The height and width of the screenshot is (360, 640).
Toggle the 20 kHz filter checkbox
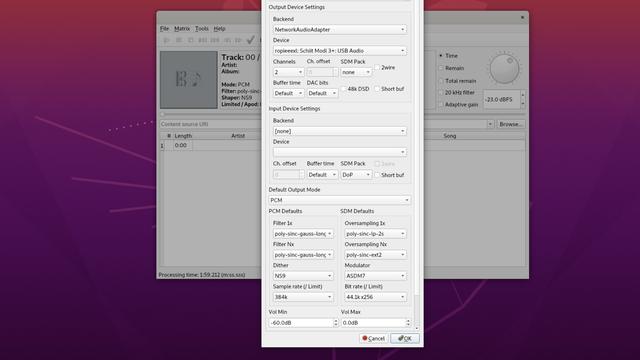coord(441,93)
